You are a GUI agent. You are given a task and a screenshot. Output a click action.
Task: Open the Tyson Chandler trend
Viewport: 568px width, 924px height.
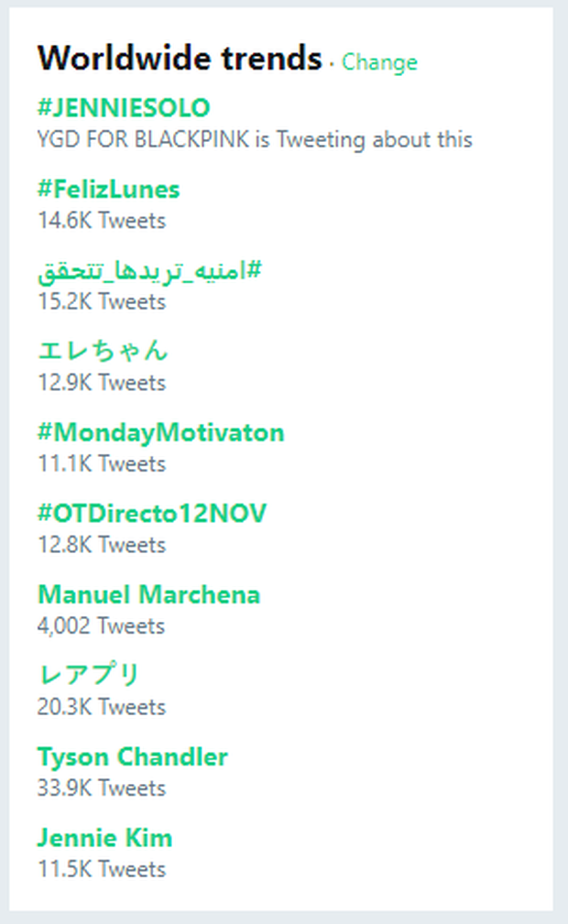pyautogui.click(x=132, y=756)
